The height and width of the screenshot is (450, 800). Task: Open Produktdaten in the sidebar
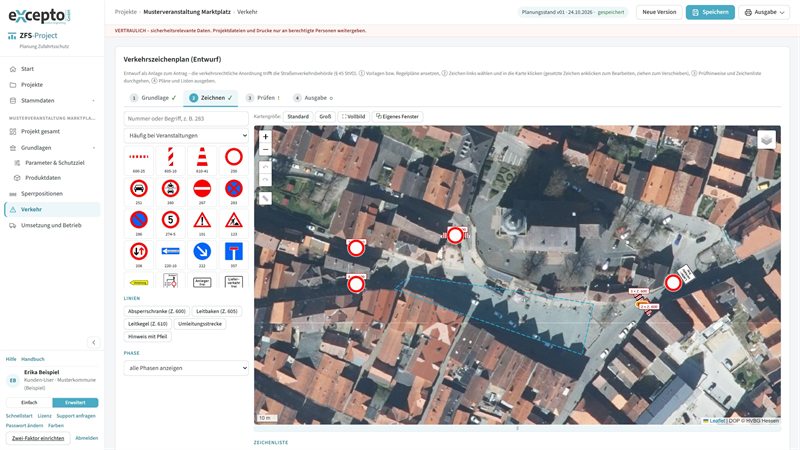pos(43,178)
